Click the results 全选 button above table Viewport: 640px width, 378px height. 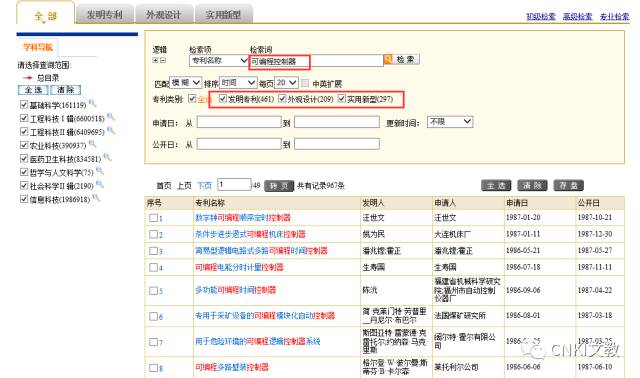click(x=496, y=185)
